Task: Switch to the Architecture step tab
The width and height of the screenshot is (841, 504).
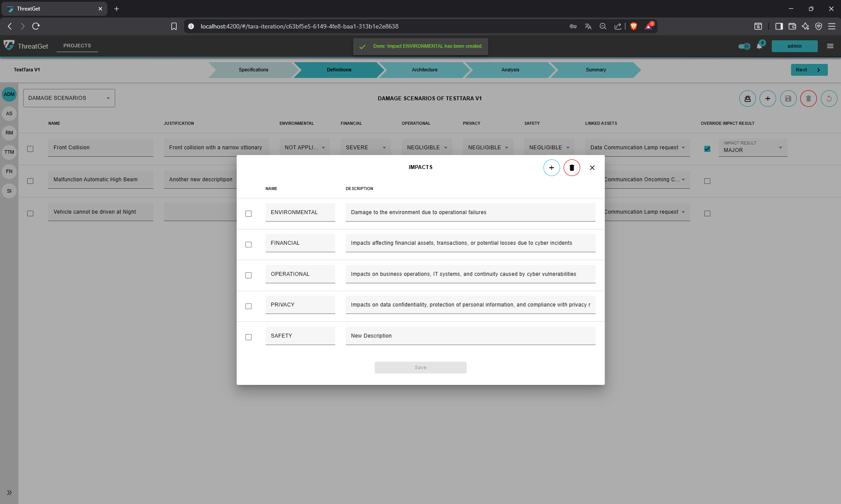Action: pos(424,70)
